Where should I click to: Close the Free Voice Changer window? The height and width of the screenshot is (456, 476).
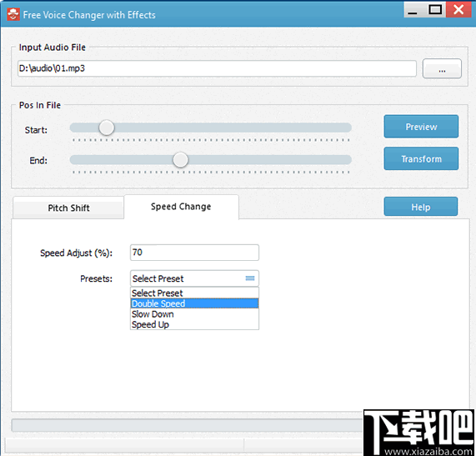[x=458, y=9]
